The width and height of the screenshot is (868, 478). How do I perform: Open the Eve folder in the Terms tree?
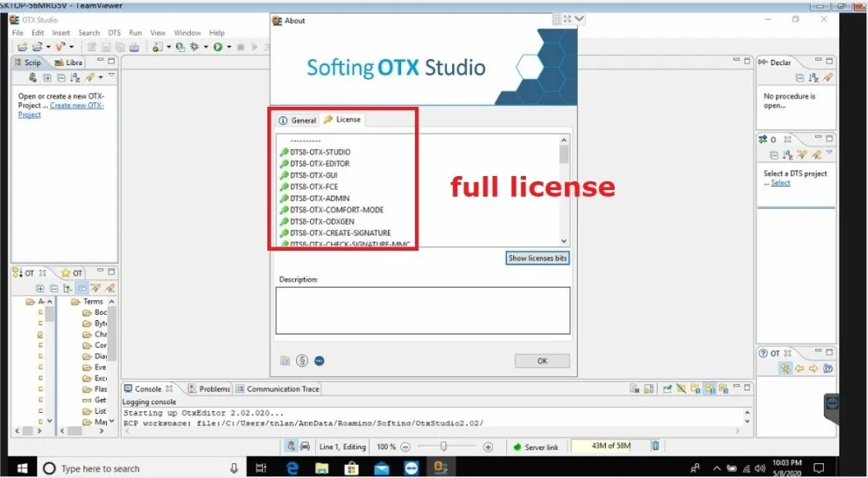pos(94,367)
